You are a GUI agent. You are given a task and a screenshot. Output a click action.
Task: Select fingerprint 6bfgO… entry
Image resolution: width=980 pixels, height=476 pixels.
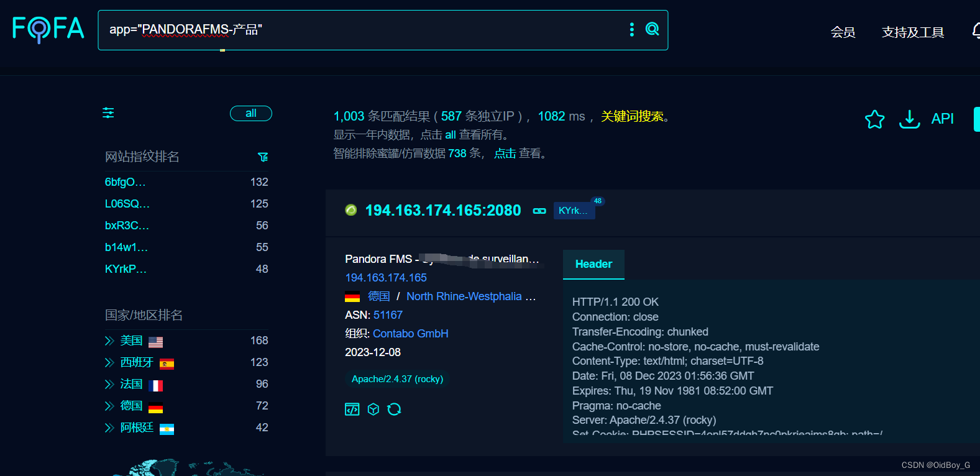click(125, 182)
